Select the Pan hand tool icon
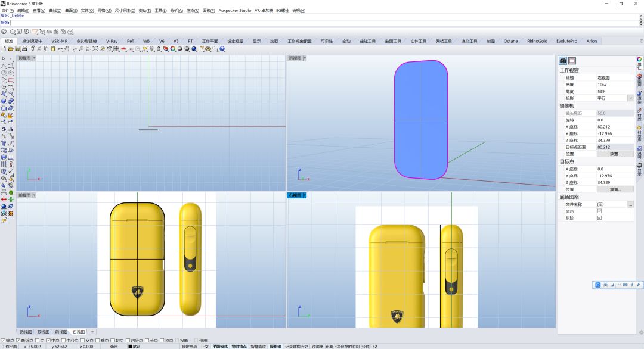Viewport: 644px width, 349px height. 67,49
